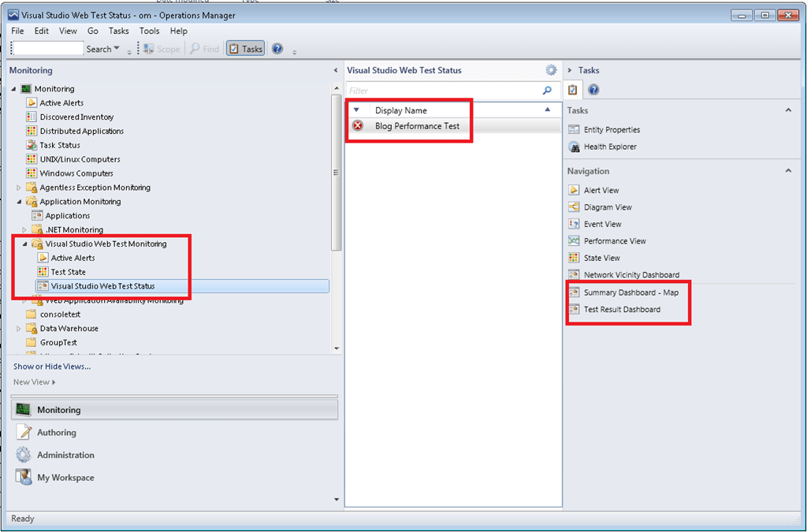Collapse the Application Monitoring folder
This screenshot has width=807, height=532.
(19, 202)
